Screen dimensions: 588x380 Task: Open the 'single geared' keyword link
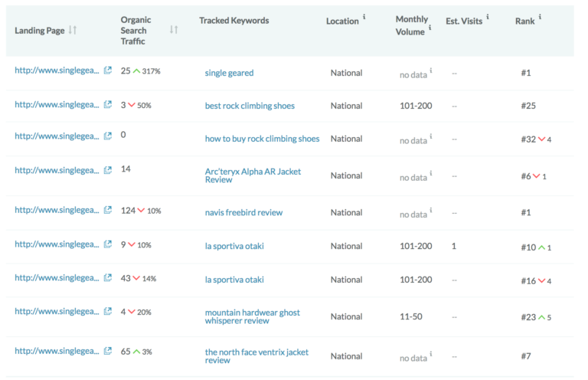point(229,73)
